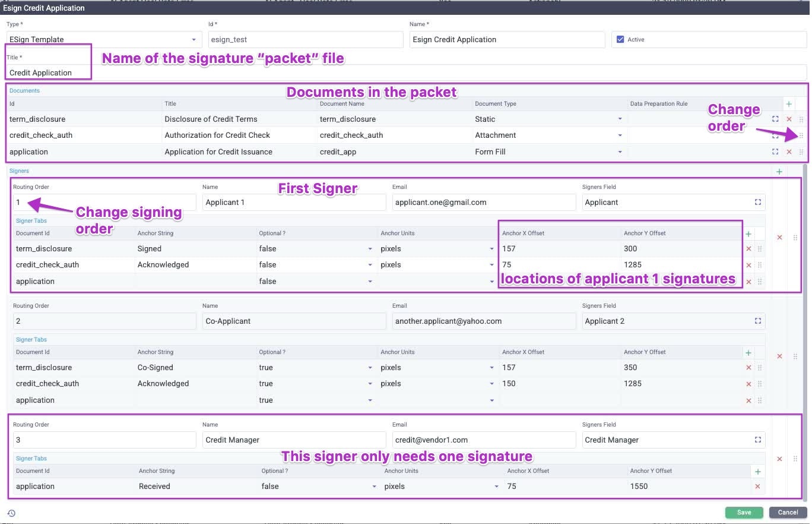Toggle the Active checkbox
This screenshot has width=812, height=524.
tap(620, 39)
